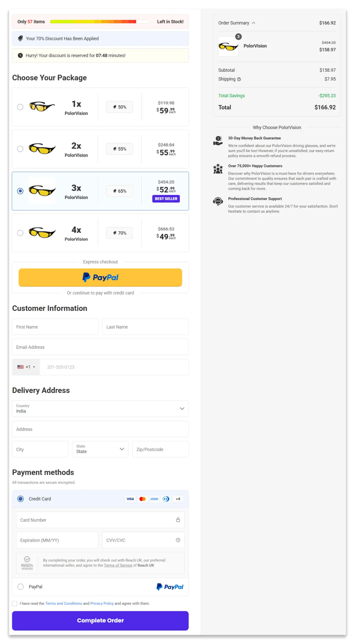
Task: Click the Visa card icon
Action: click(x=130, y=499)
